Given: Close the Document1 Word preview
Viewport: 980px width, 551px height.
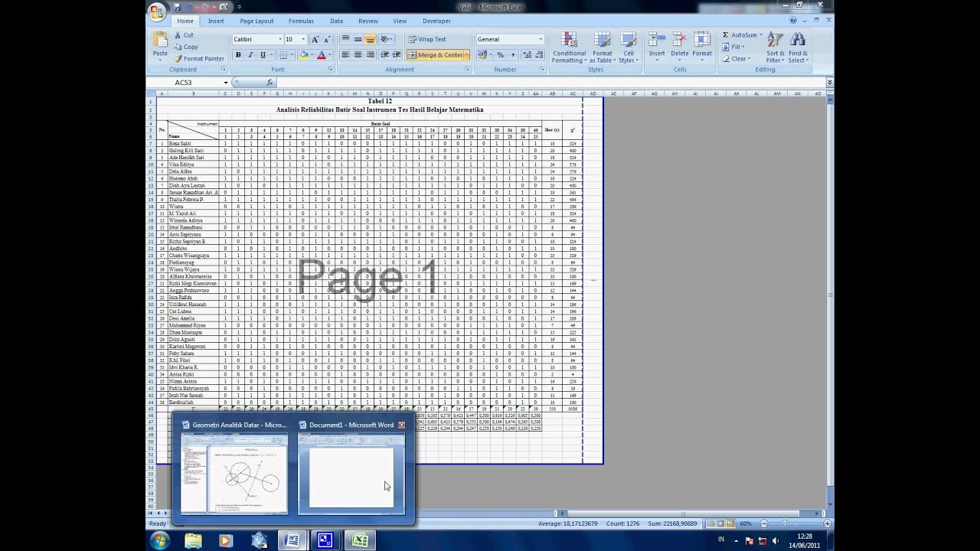Looking at the screenshot, I should click(401, 425).
